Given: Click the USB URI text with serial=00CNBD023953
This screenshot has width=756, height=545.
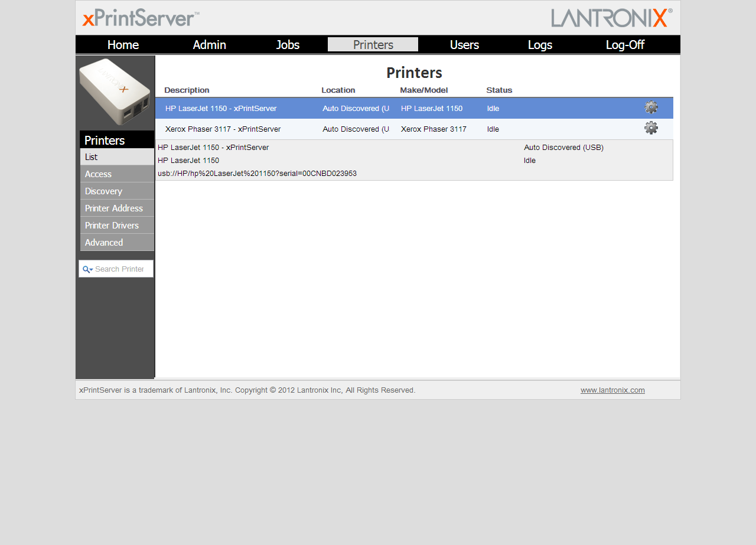Looking at the screenshot, I should (x=257, y=174).
